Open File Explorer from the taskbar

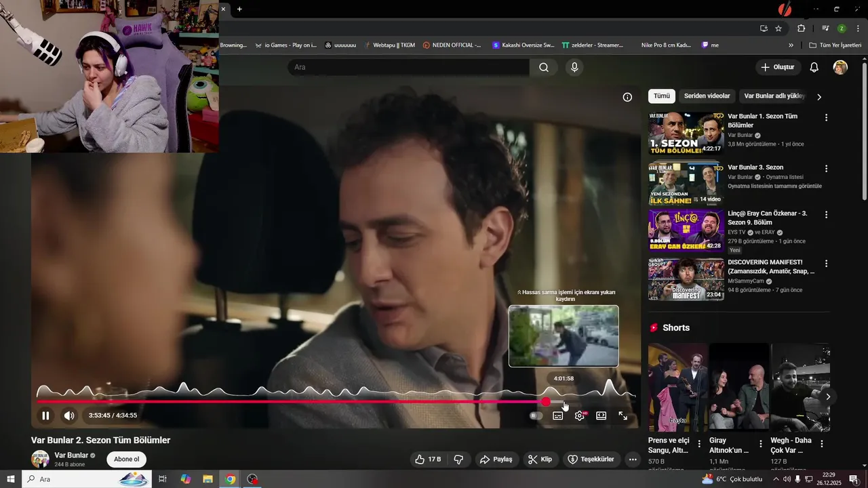pyautogui.click(x=208, y=479)
